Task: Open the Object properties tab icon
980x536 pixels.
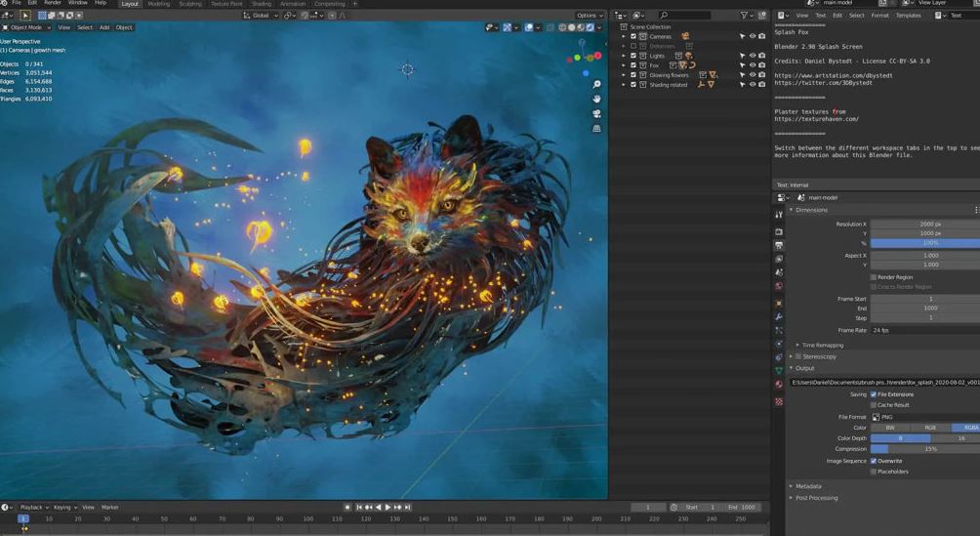Action: [779, 304]
